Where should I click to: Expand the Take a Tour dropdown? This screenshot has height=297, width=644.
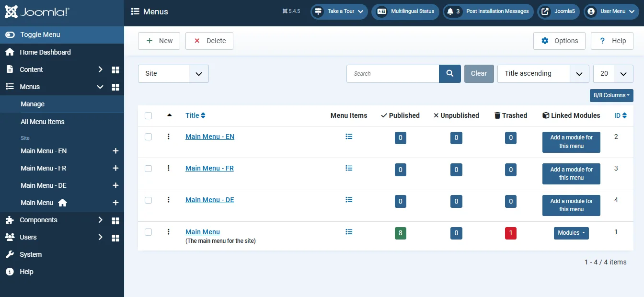[x=339, y=11]
